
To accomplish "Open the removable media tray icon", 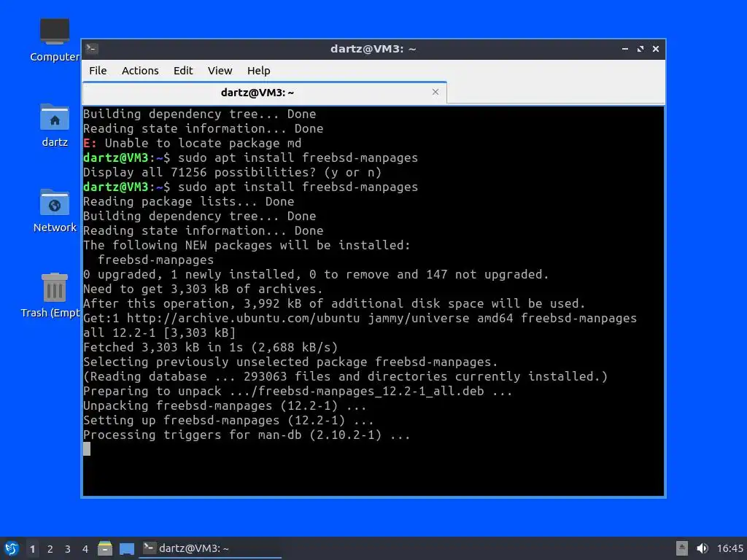I will coord(682,548).
